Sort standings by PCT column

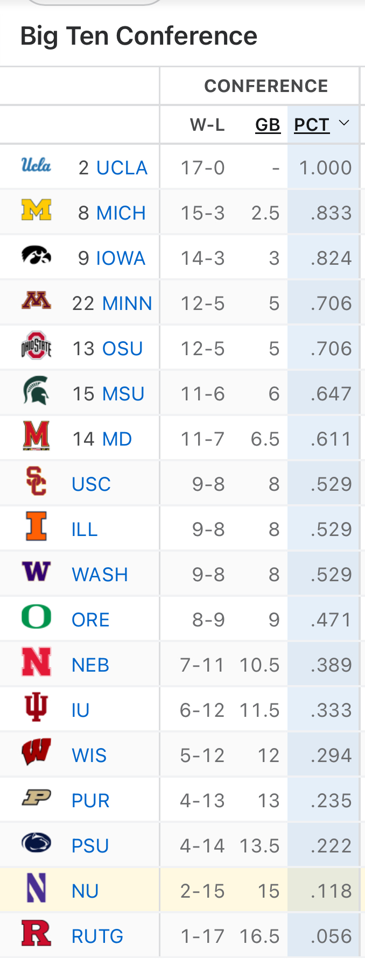click(x=312, y=125)
